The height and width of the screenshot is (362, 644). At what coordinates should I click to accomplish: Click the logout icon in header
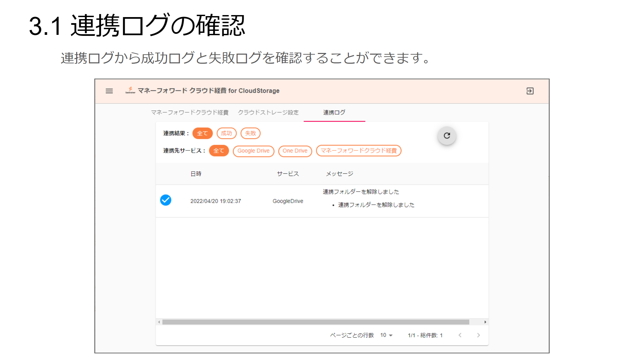[530, 91]
